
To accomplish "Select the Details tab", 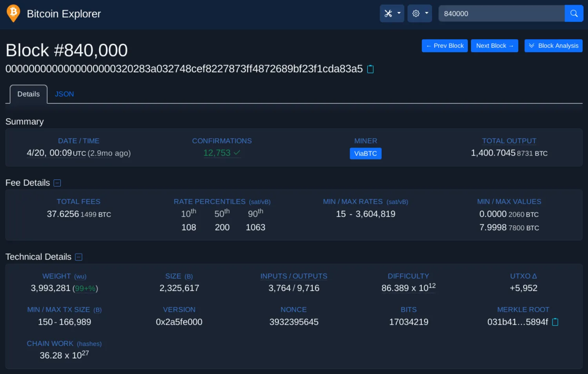I will (28, 94).
